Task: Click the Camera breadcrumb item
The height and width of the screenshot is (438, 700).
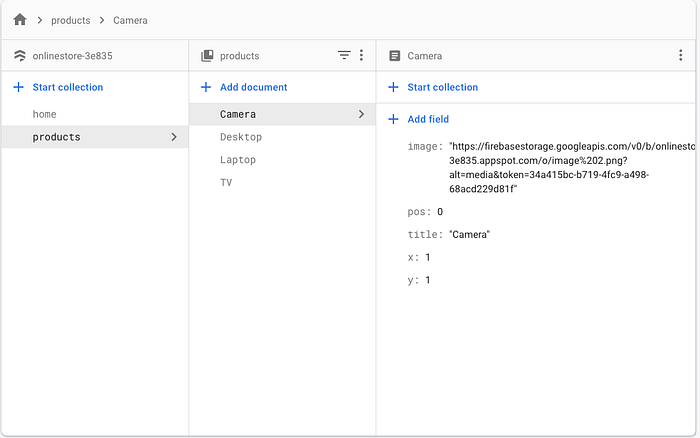Action: tap(130, 20)
